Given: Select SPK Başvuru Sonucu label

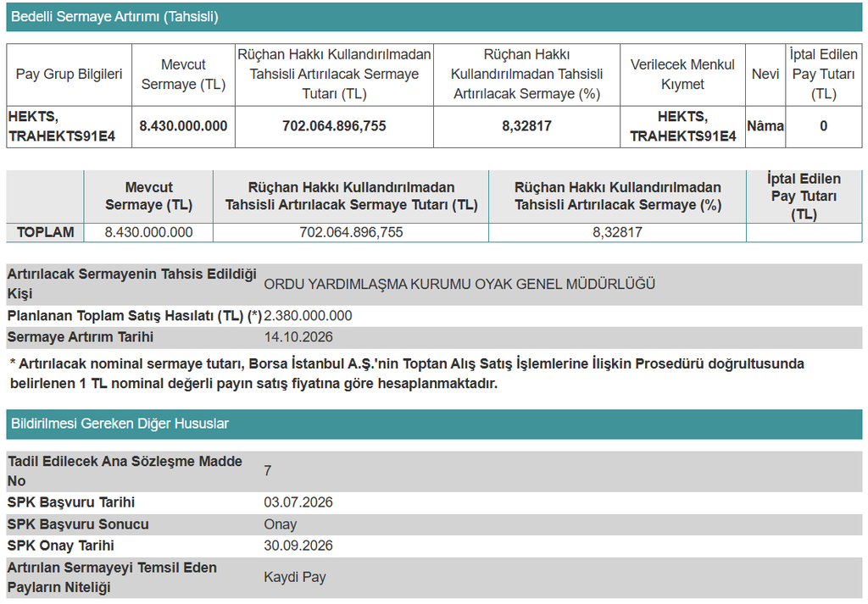Looking at the screenshot, I should tap(78, 524).
